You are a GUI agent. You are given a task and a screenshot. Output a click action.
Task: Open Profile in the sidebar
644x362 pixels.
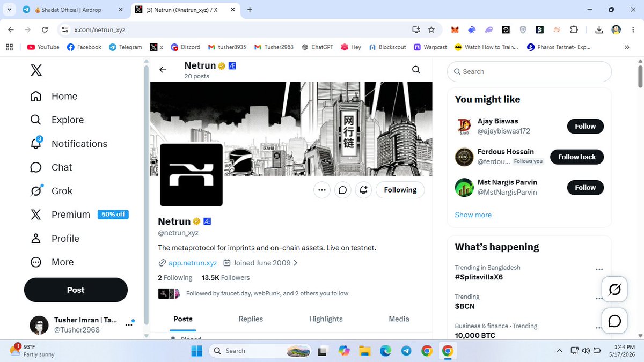(x=55, y=238)
